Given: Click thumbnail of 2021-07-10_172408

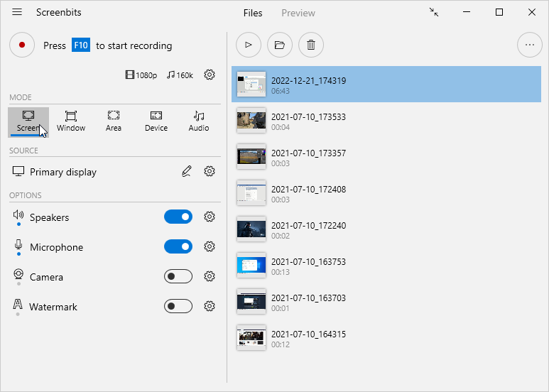Looking at the screenshot, I should [251, 193].
